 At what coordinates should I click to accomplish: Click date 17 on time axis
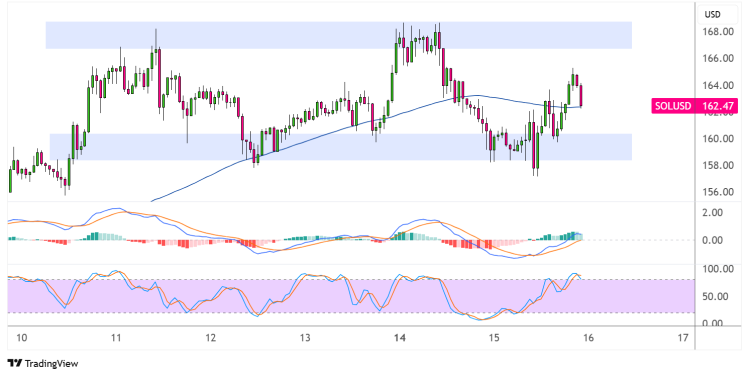point(683,338)
